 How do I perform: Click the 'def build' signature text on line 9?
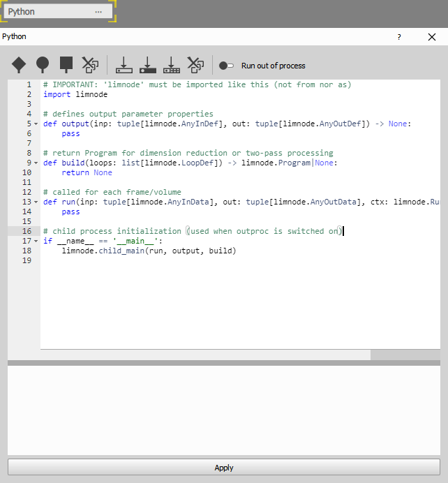tap(191, 163)
